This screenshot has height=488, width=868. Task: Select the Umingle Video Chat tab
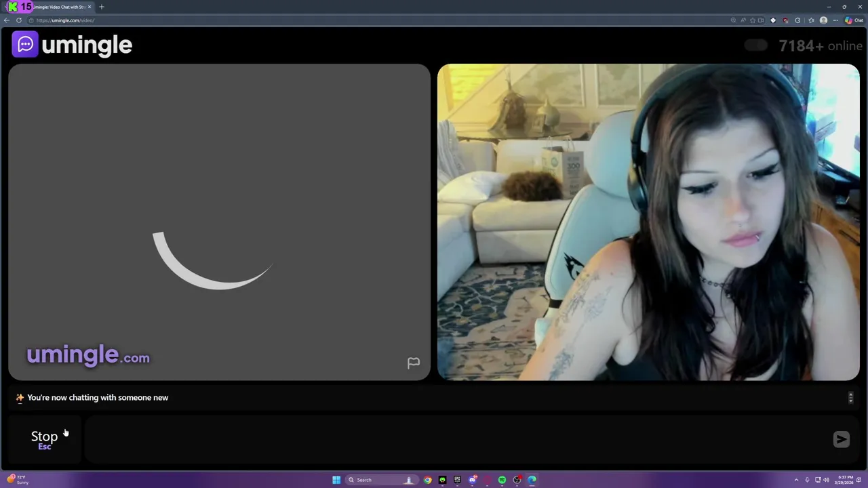tap(47, 7)
